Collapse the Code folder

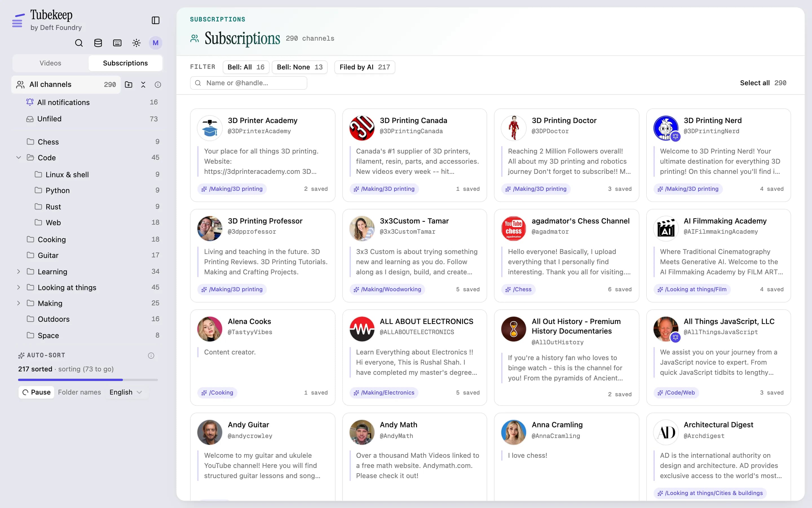[19, 157]
